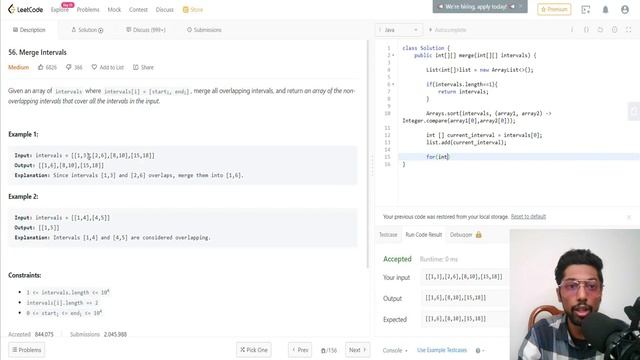Click the Medium difficulty label
The height and width of the screenshot is (360, 640).
point(18,67)
